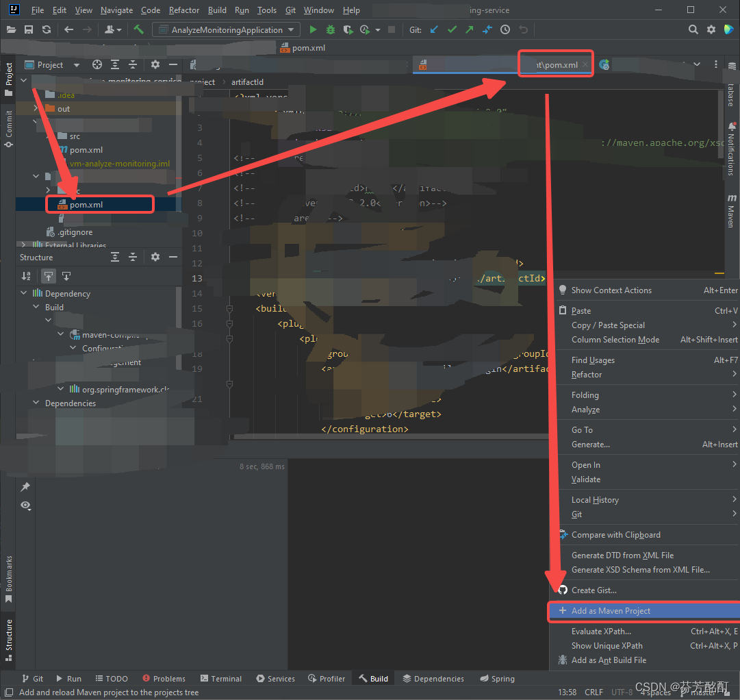Toggle Sort Alphabetically in Structure panel
Viewport: 740px width, 700px height.
tap(27, 276)
